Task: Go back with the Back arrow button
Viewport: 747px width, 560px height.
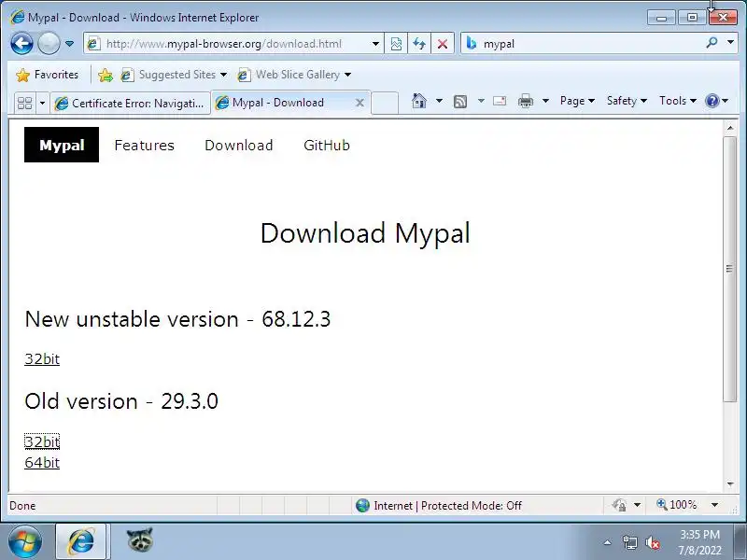Action: click(21, 44)
